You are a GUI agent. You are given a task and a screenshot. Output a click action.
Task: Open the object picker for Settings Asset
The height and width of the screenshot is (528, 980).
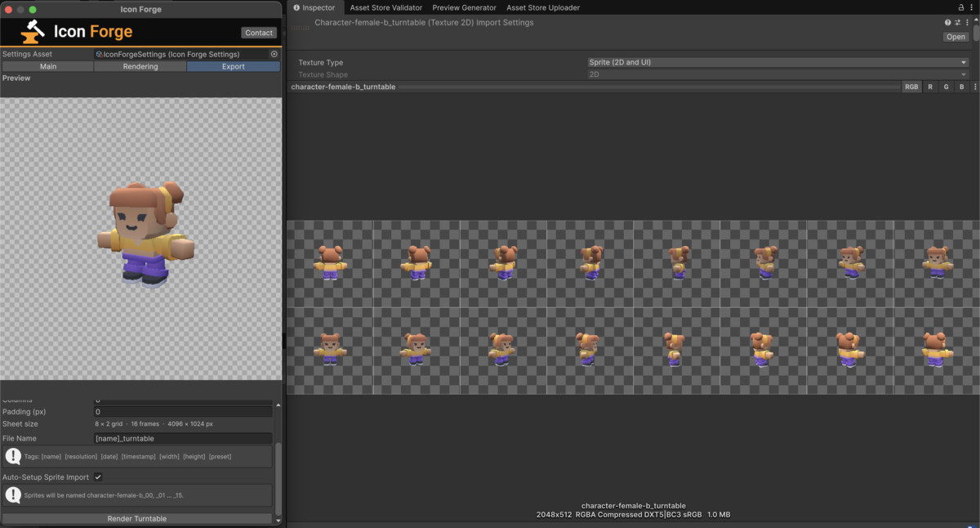[x=274, y=54]
